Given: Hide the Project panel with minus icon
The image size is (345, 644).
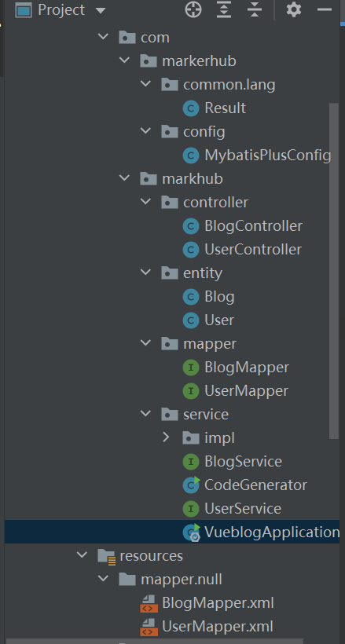Looking at the screenshot, I should click(x=325, y=9).
